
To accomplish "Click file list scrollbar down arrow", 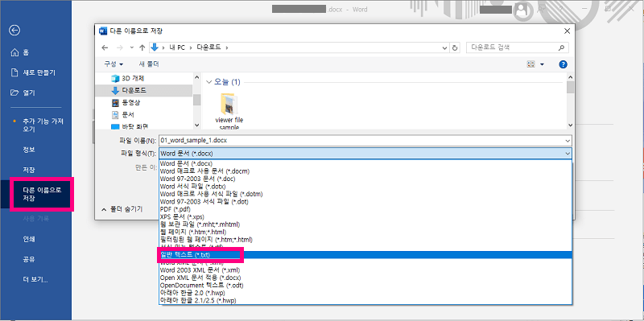I will [570, 126].
